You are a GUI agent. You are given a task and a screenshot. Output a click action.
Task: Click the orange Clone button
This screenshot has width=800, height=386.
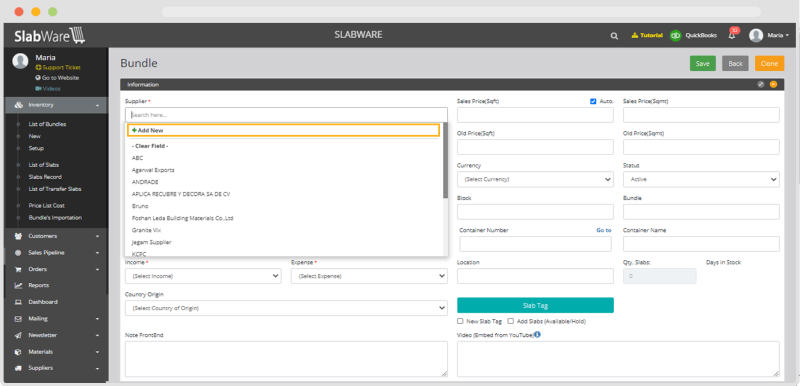769,63
